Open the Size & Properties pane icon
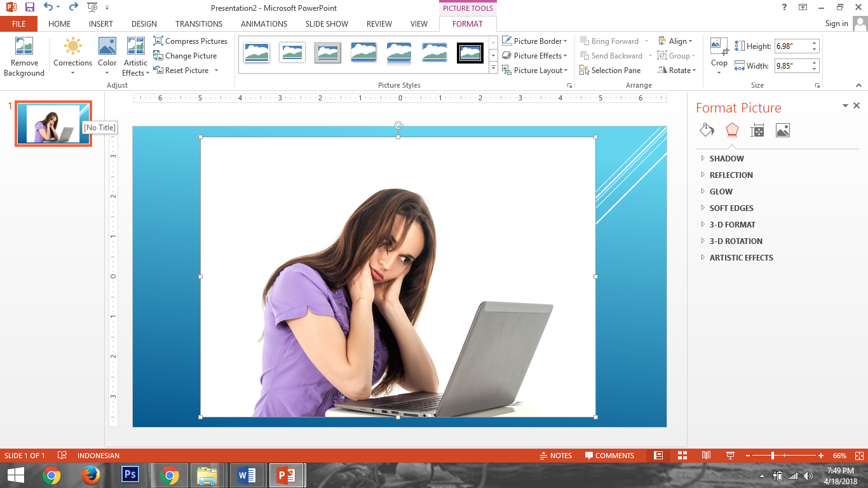 pyautogui.click(x=757, y=130)
